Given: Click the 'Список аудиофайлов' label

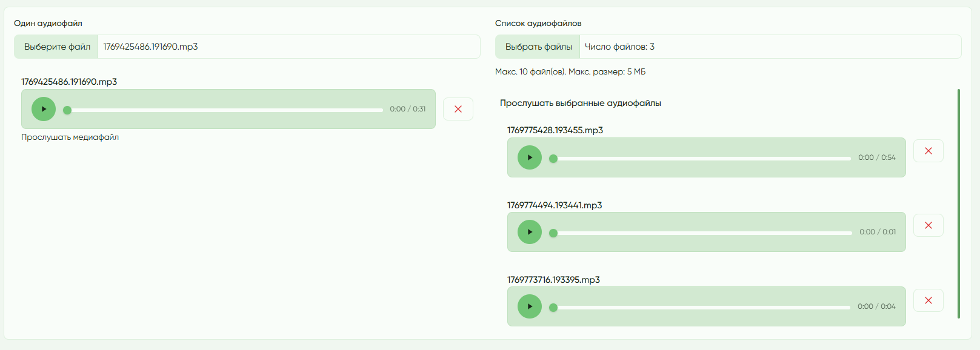Looking at the screenshot, I should click(x=538, y=24).
